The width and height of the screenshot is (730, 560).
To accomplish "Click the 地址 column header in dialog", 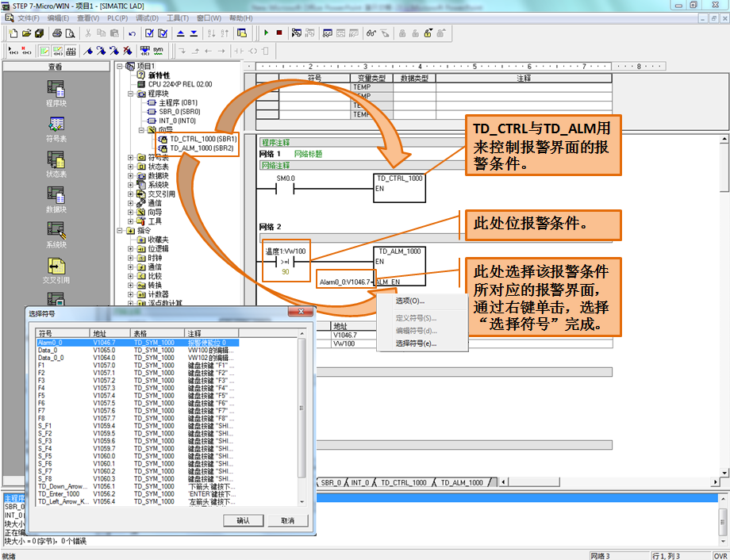I will [109, 333].
